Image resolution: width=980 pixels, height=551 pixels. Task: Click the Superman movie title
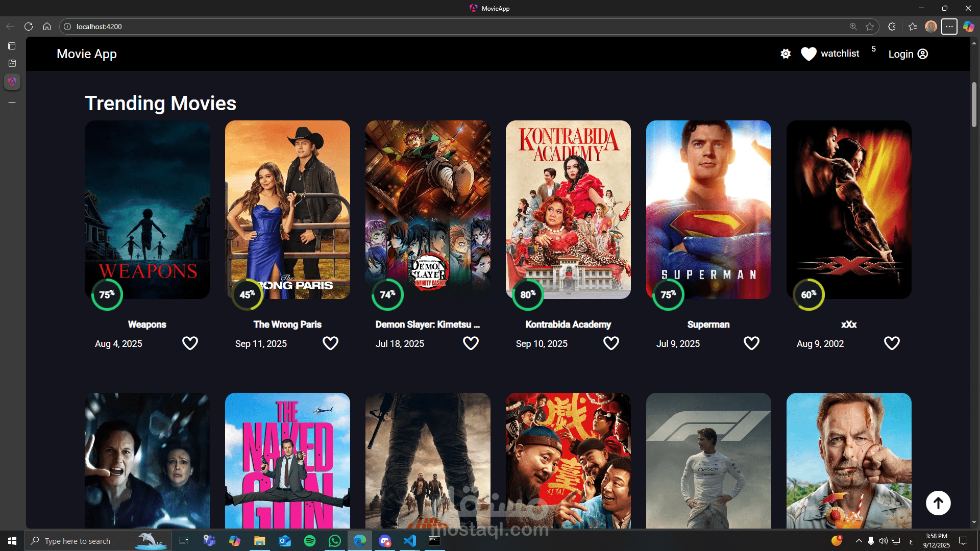[708, 324]
